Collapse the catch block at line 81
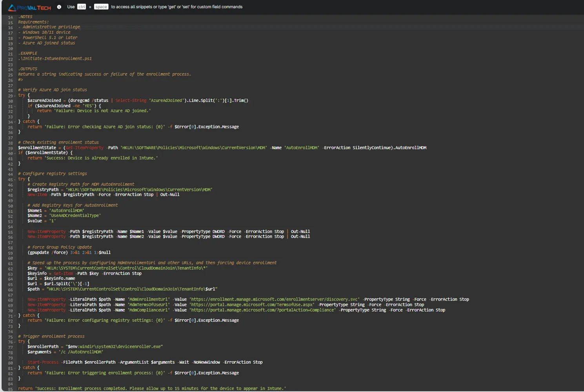 click(15, 368)
